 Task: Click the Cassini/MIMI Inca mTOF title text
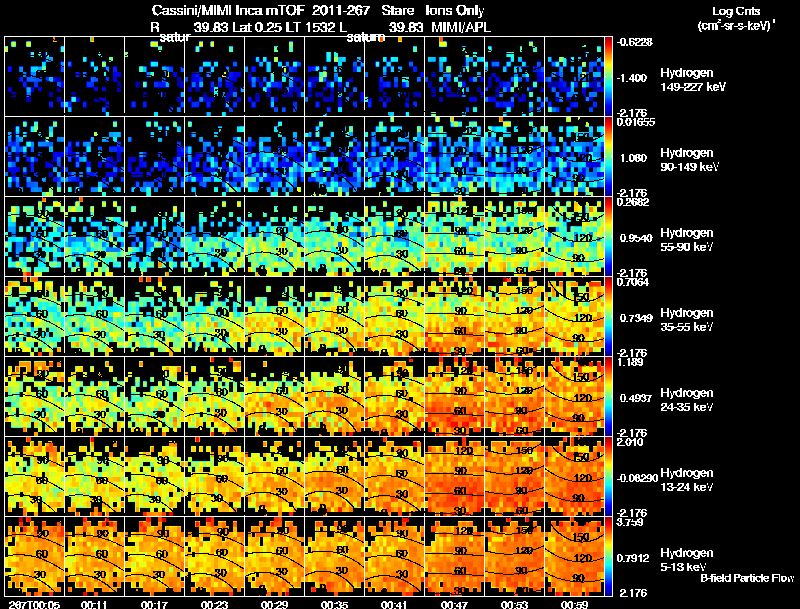[x=222, y=9]
